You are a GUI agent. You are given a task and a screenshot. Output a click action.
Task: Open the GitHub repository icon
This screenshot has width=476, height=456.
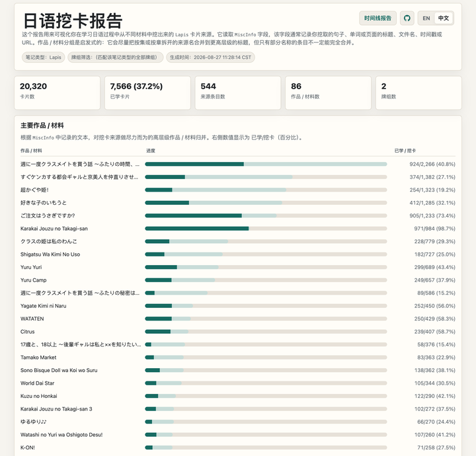click(407, 19)
